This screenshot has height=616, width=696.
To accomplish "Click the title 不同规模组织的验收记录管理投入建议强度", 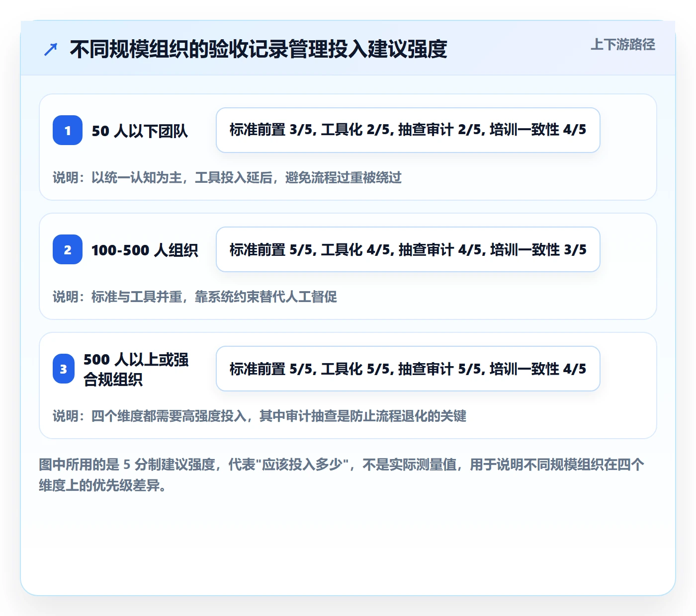I will [x=259, y=49].
